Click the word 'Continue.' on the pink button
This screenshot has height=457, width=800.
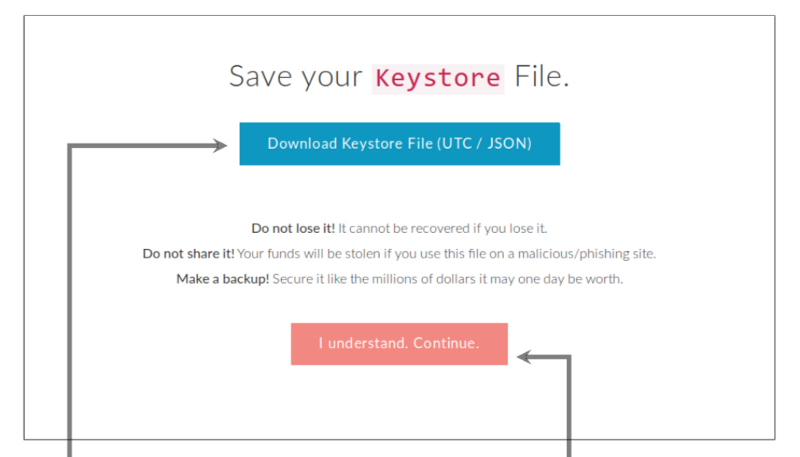446,344
